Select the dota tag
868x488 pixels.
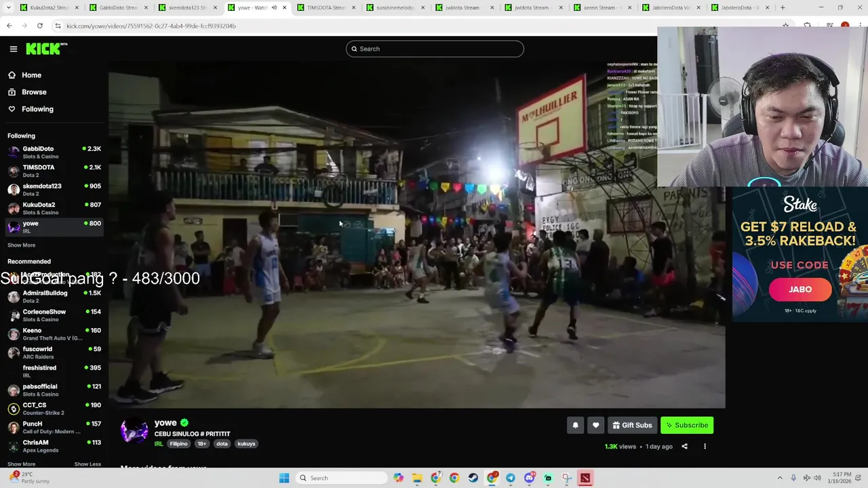coord(222,444)
